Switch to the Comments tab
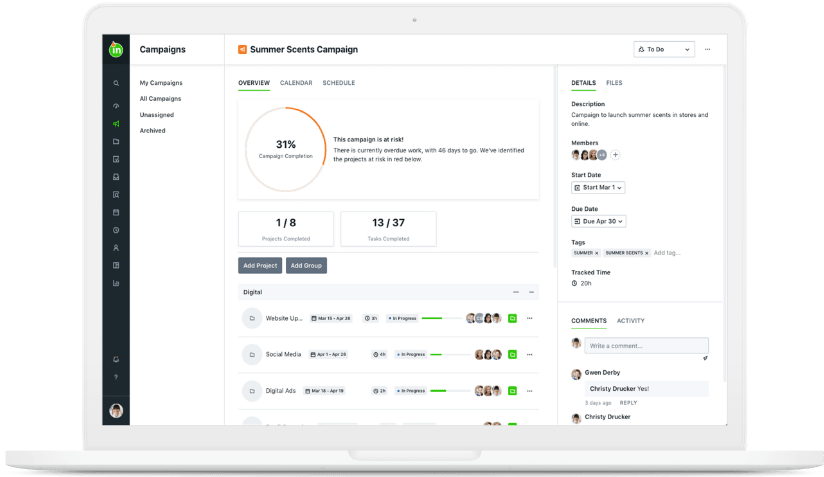This screenshot has height=477, width=824. point(589,320)
